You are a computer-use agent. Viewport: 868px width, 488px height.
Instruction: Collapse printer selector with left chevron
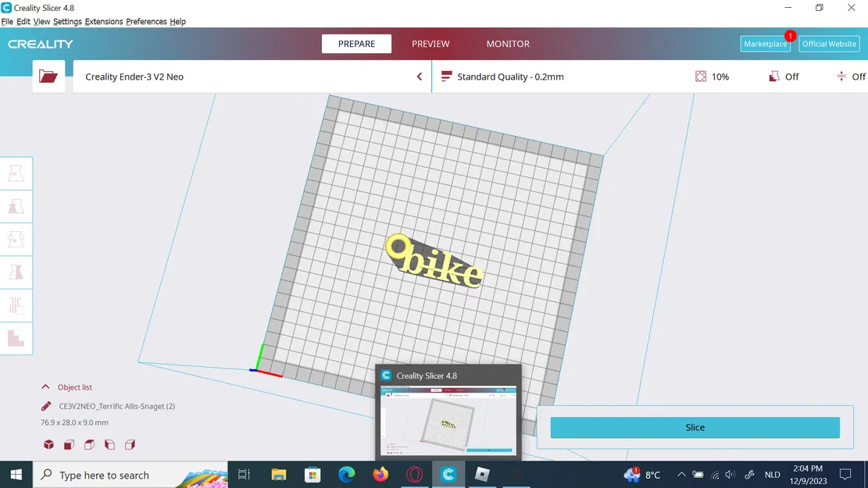pos(419,77)
